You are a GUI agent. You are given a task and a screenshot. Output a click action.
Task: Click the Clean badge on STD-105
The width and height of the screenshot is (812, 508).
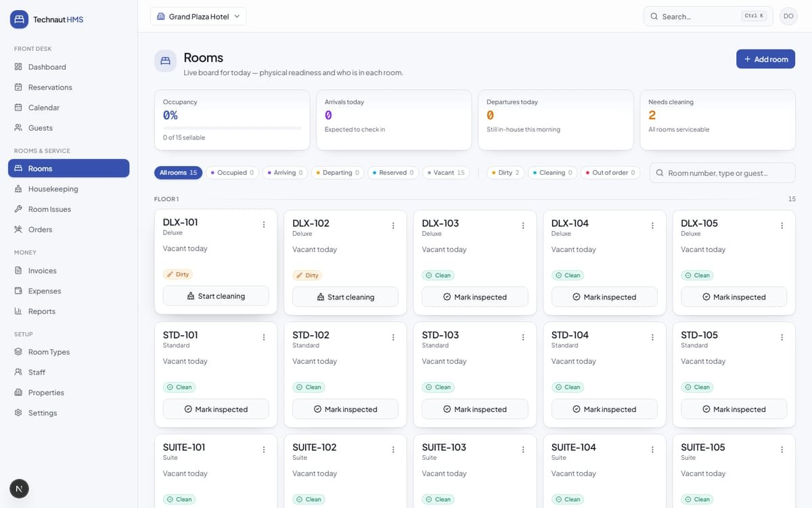pos(698,387)
